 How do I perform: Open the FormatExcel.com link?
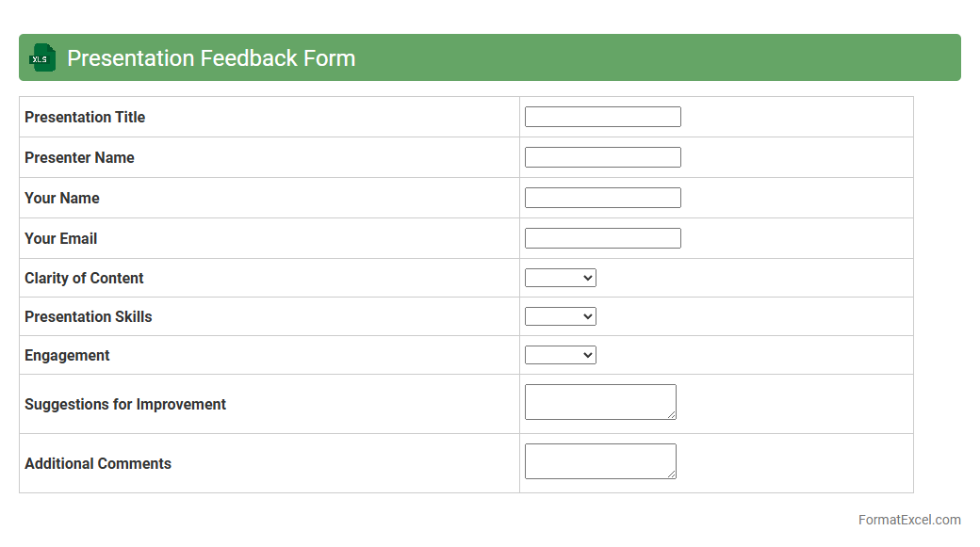(x=908, y=520)
